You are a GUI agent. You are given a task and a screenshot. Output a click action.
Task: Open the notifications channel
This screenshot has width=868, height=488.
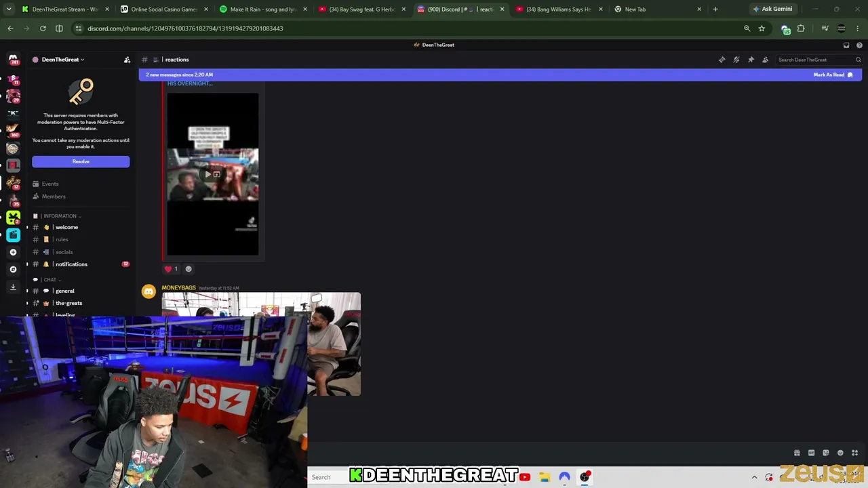(x=71, y=264)
